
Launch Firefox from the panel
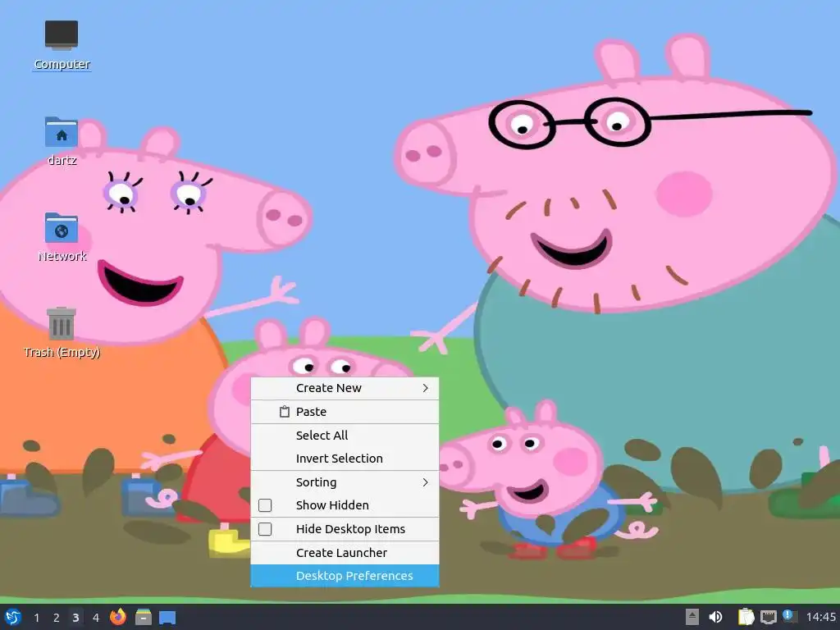tap(118, 617)
